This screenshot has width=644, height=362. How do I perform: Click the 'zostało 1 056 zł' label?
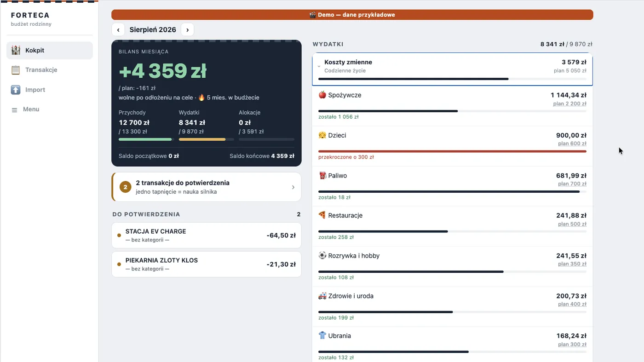coord(339,117)
